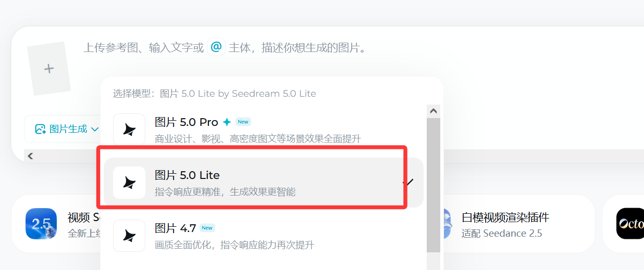Click the 图片 5.0 Pro model logo icon
The height and width of the screenshot is (270, 644).
129,130
